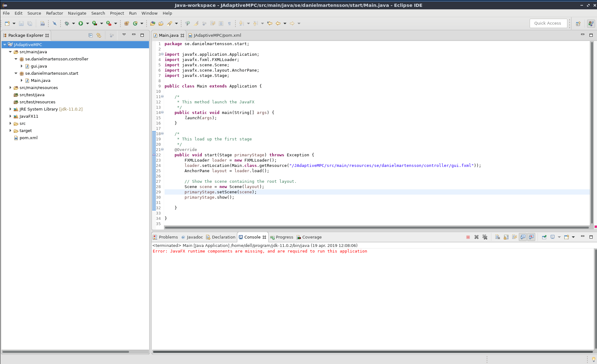Click the New Java Package icon
Viewport: 597px width, 364px height.
coord(127,23)
